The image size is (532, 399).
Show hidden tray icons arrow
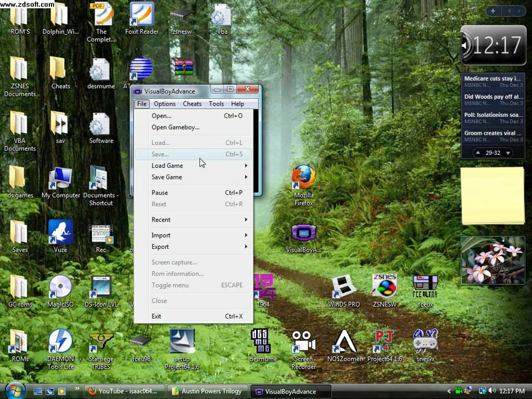tap(449, 391)
